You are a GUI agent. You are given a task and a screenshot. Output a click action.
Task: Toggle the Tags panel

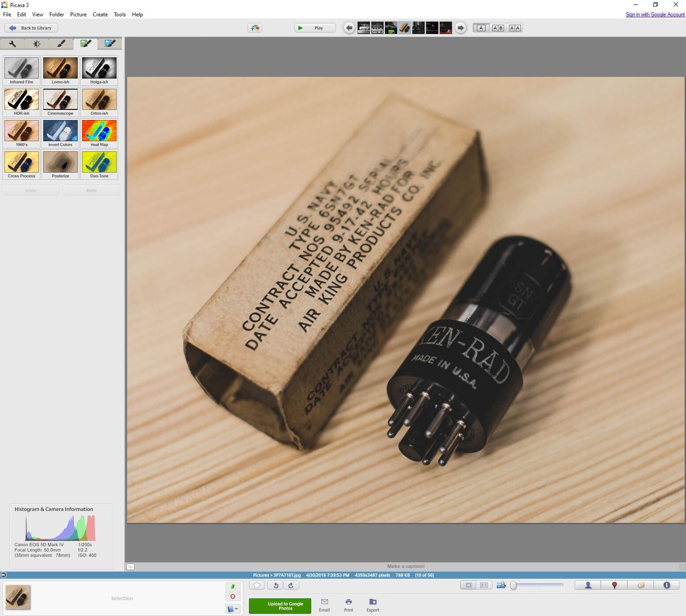pyautogui.click(x=641, y=585)
